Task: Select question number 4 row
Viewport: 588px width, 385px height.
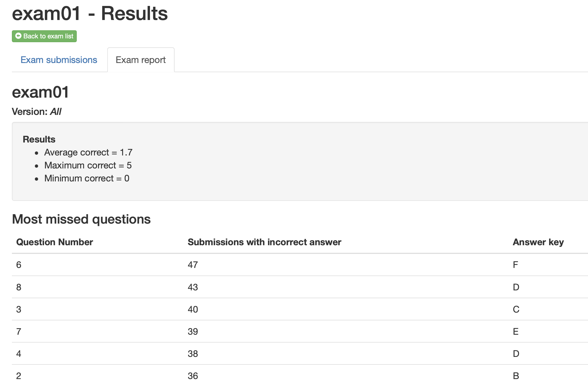Action: click(300, 354)
